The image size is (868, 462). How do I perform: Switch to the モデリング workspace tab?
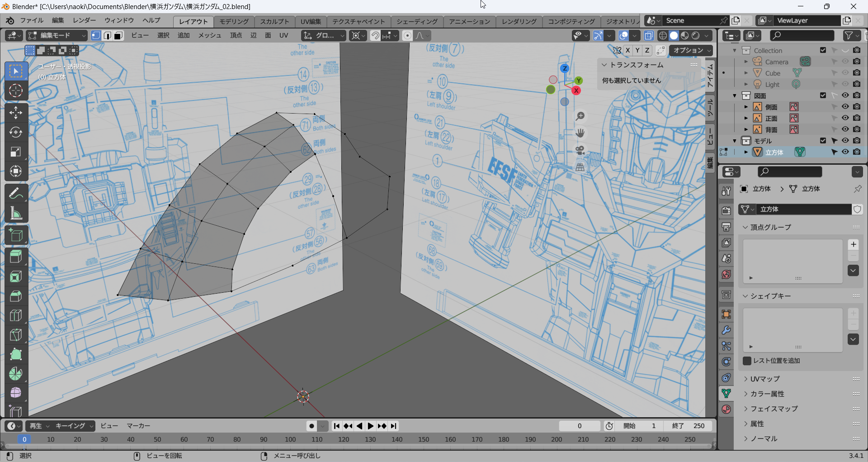(234, 21)
